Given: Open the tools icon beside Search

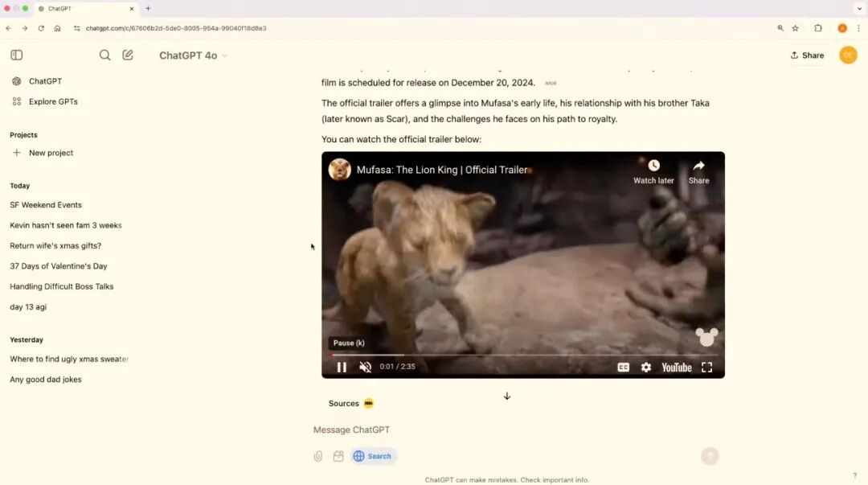Looking at the screenshot, I should [x=338, y=456].
